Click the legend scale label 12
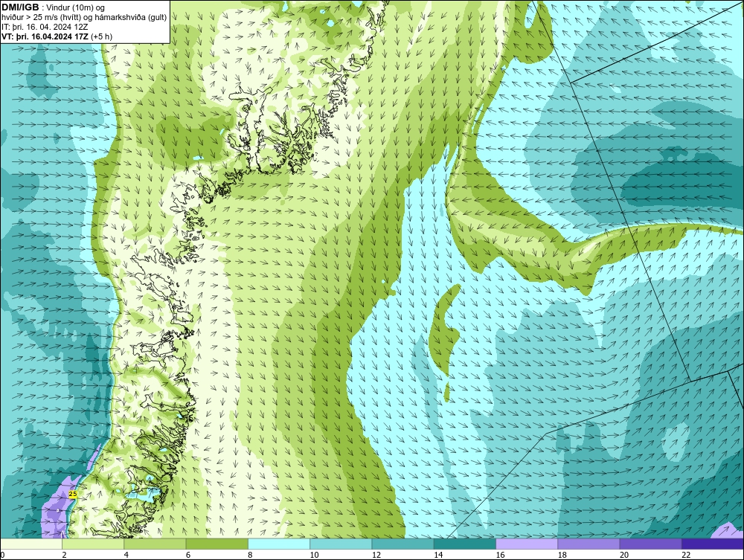Screen dimensions: 744x560 click(376, 555)
